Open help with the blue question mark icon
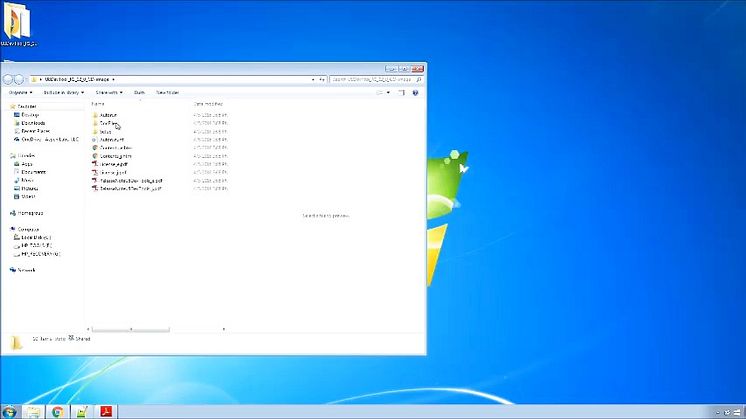Image resolution: width=746 pixels, height=419 pixels. [415, 93]
